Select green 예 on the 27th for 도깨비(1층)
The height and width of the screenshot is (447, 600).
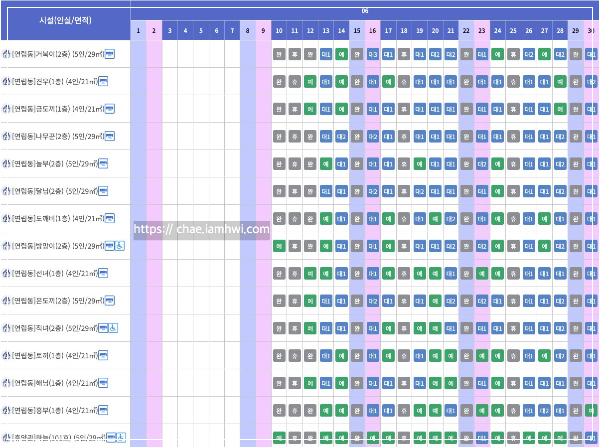[544, 219]
